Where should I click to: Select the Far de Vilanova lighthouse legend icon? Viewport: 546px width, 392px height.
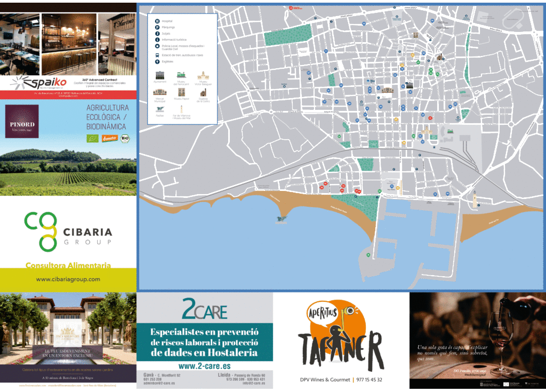pos(181,109)
